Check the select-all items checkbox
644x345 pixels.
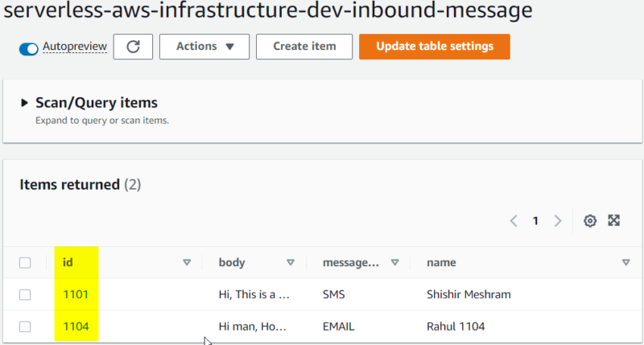25,263
